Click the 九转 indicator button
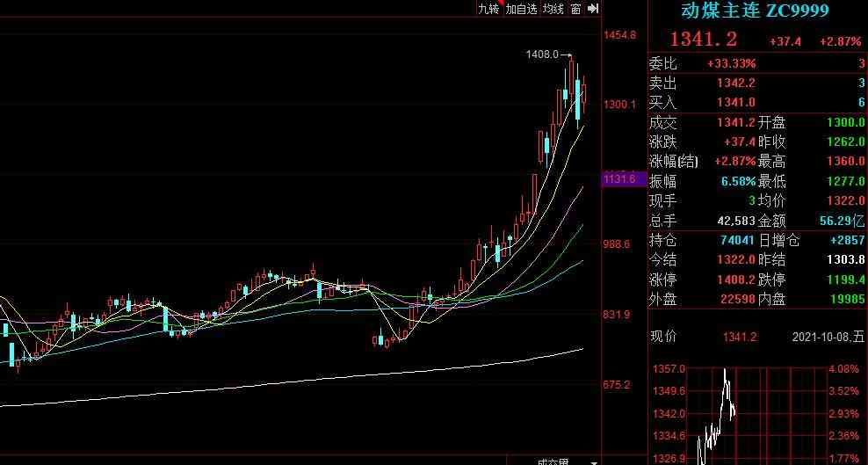The width and height of the screenshot is (868, 465). [488, 8]
